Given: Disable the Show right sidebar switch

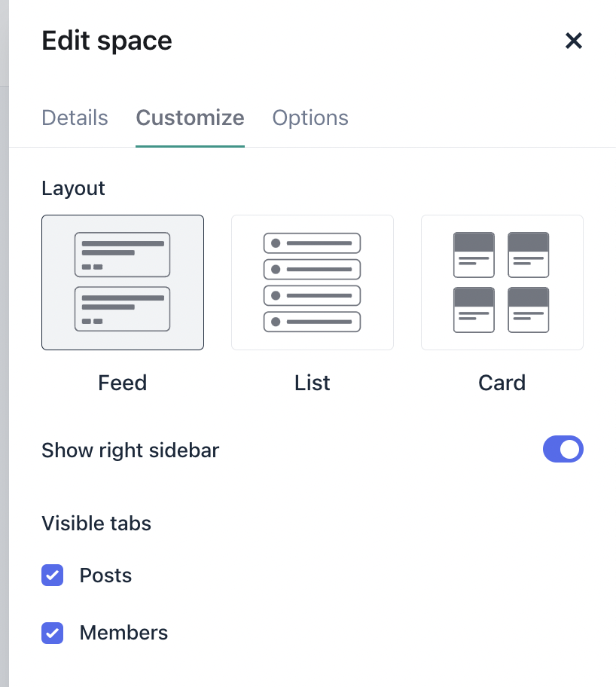Looking at the screenshot, I should 563,450.
